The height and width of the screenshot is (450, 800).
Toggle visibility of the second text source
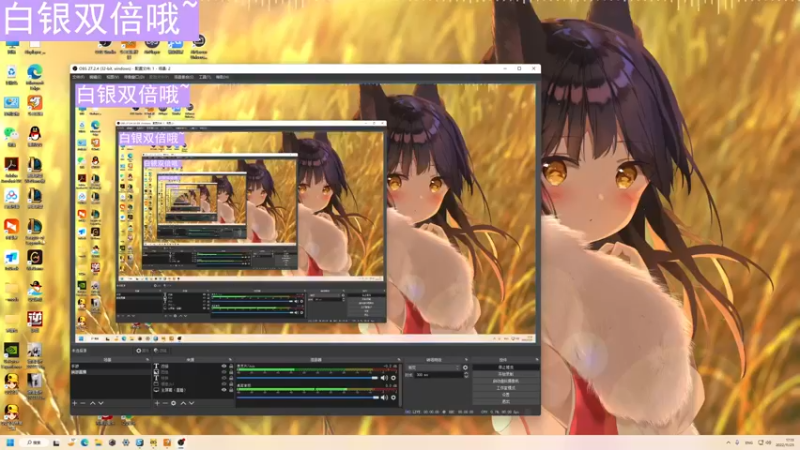click(223, 378)
